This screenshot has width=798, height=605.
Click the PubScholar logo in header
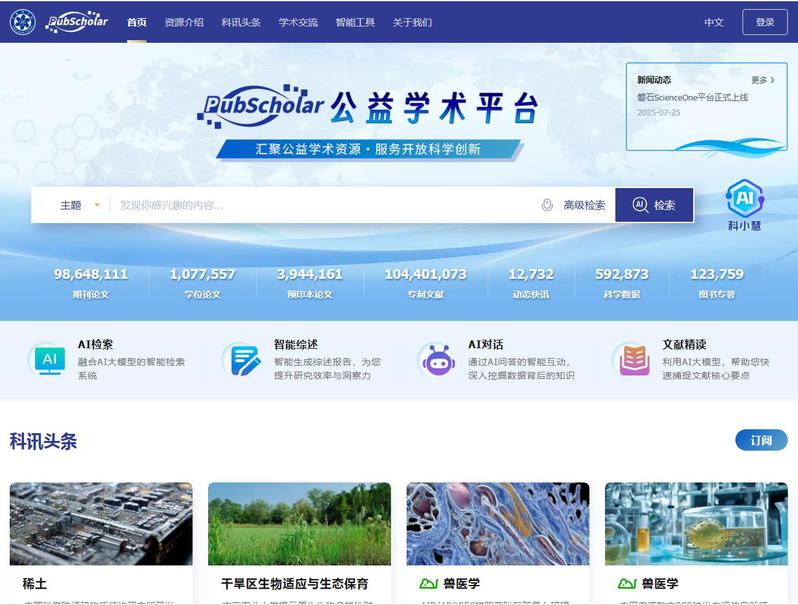[x=77, y=22]
